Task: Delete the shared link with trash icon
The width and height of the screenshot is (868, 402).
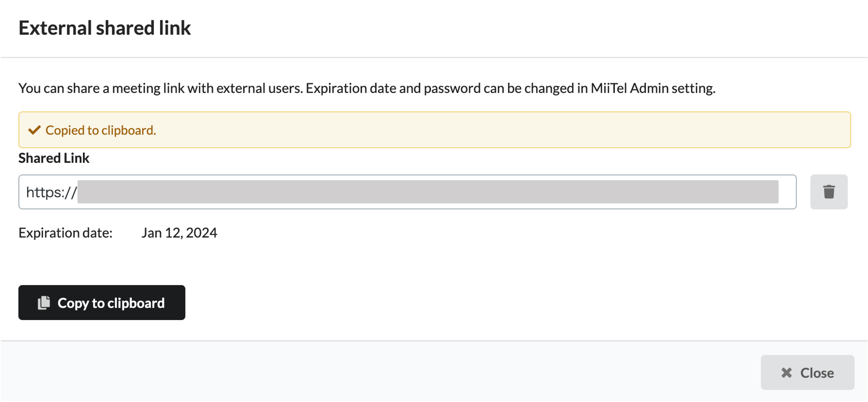Action: tap(828, 192)
